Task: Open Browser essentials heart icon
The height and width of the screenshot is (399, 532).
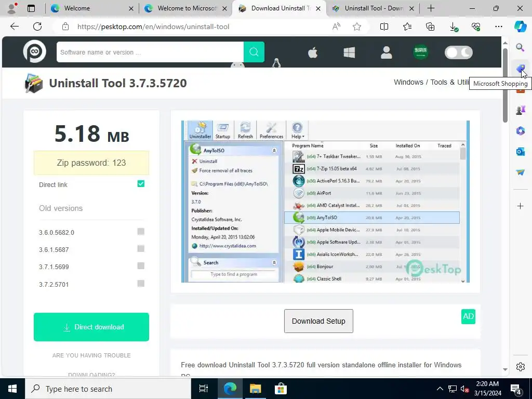Action: 476,26
